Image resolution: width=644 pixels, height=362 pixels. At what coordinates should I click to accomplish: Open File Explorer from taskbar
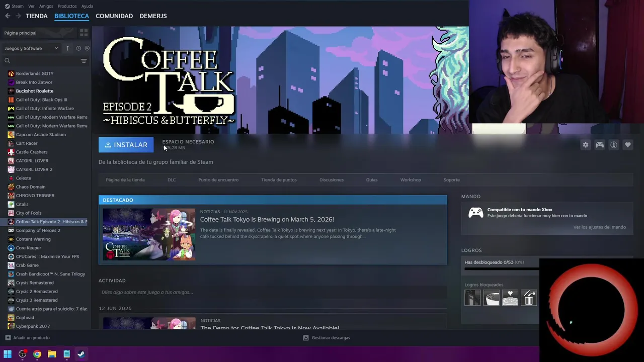pyautogui.click(x=52, y=354)
